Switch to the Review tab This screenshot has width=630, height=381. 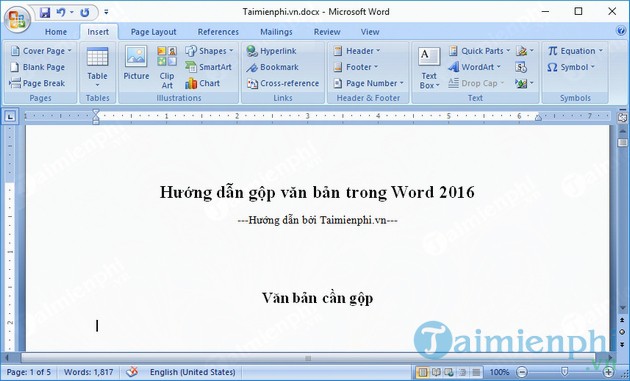[327, 32]
